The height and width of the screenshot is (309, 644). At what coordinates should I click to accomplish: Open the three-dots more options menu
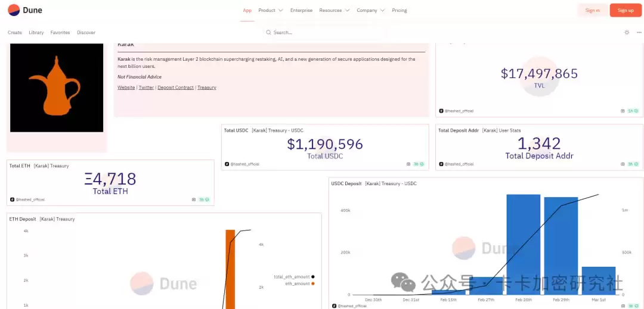click(x=639, y=32)
